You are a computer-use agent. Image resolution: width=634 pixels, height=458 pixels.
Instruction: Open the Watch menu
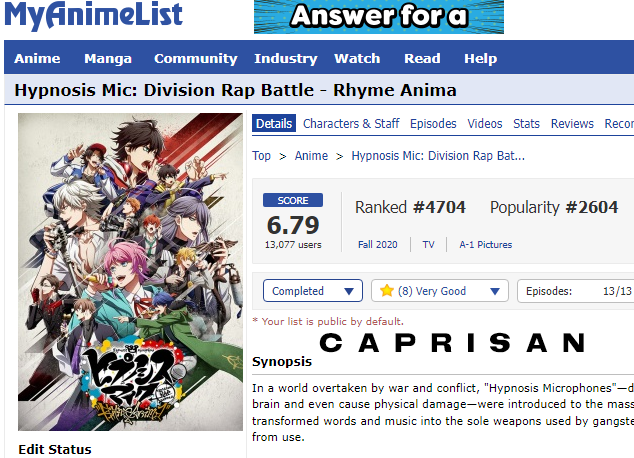(357, 58)
